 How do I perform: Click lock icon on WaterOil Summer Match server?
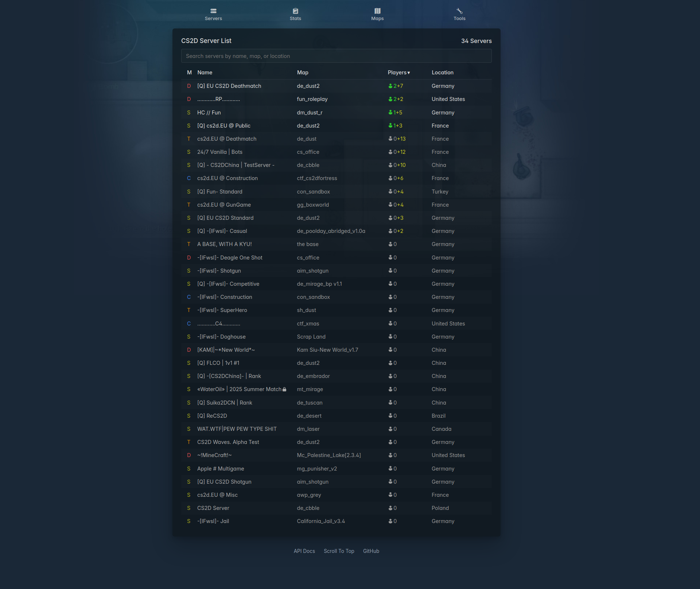click(284, 389)
